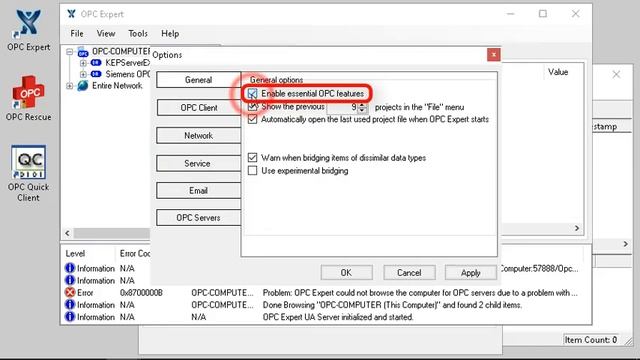Expand the Entire Network tree node
This screenshot has width=640, height=360.
(x=69, y=86)
